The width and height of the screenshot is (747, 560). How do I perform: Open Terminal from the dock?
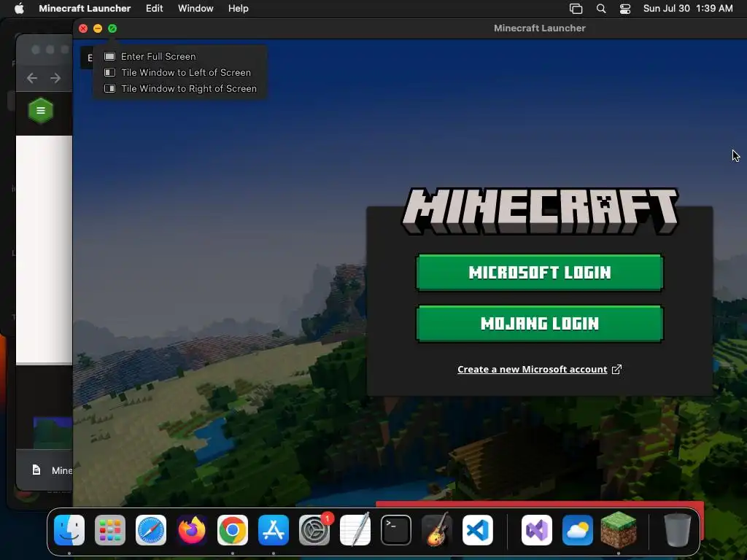pyautogui.click(x=396, y=530)
